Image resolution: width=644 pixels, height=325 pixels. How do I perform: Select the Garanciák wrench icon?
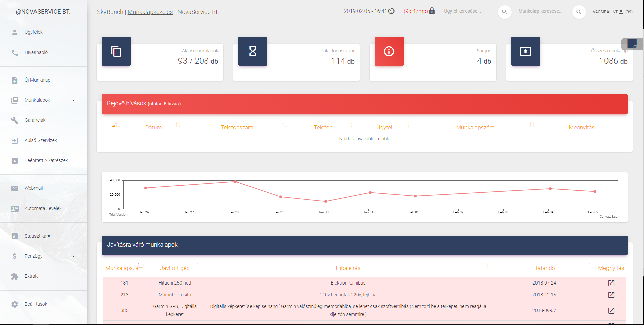[15, 120]
